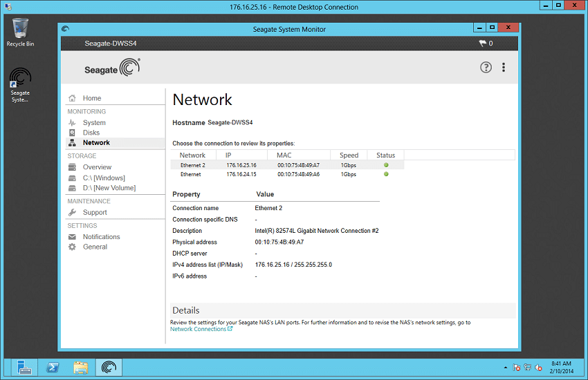This screenshot has height=380, width=588.
Task: Open General settings
Action: [95, 247]
